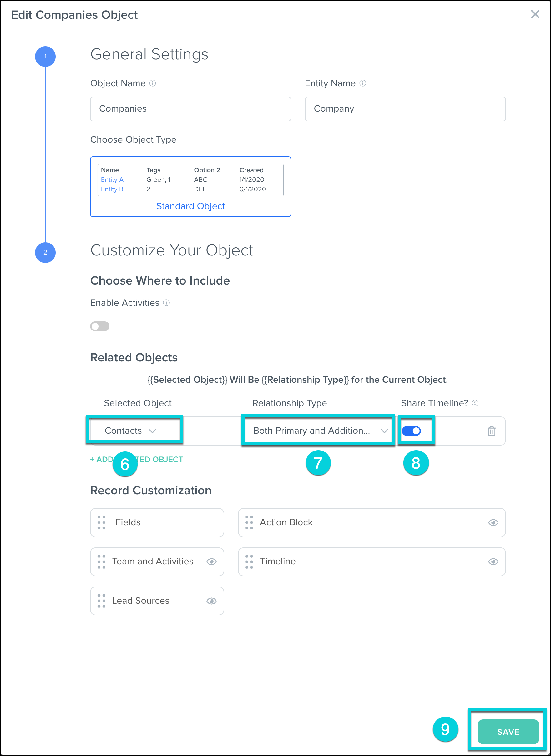Open the Contacts selected object dropdown

click(x=130, y=431)
